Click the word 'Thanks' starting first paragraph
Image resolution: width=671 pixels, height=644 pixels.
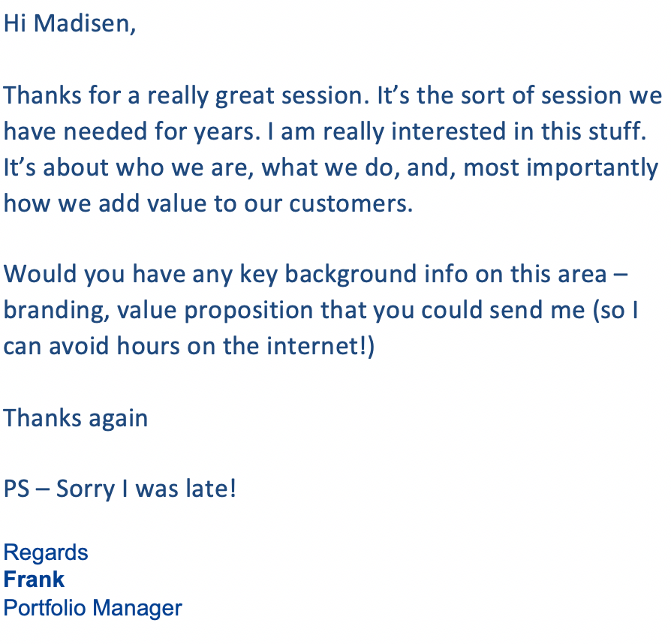point(42,95)
